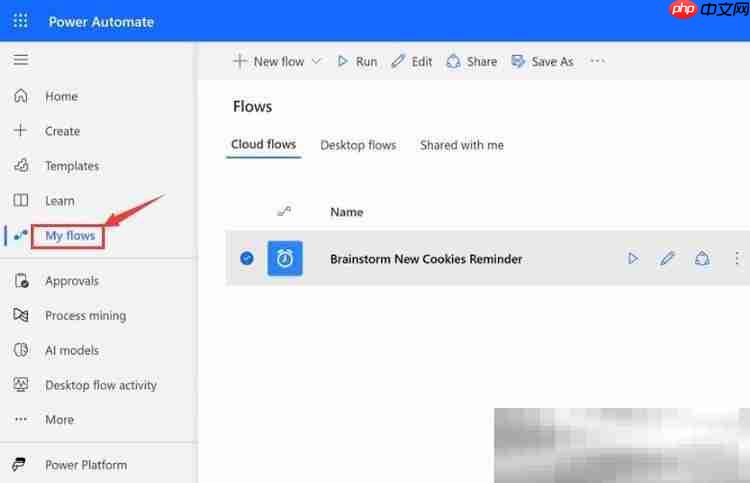Click the Learn book icon
750x483 pixels.
[21, 200]
